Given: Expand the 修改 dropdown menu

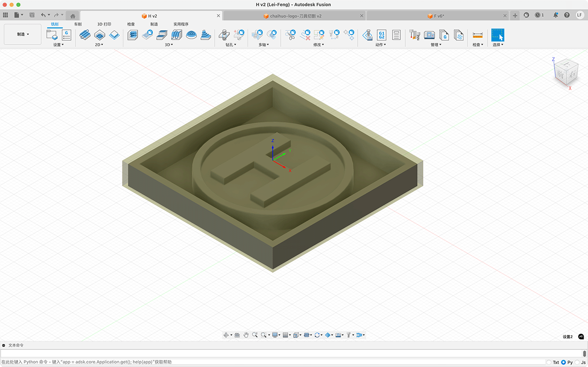Looking at the screenshot, I should pyautogui.click(x=319, y=45).
